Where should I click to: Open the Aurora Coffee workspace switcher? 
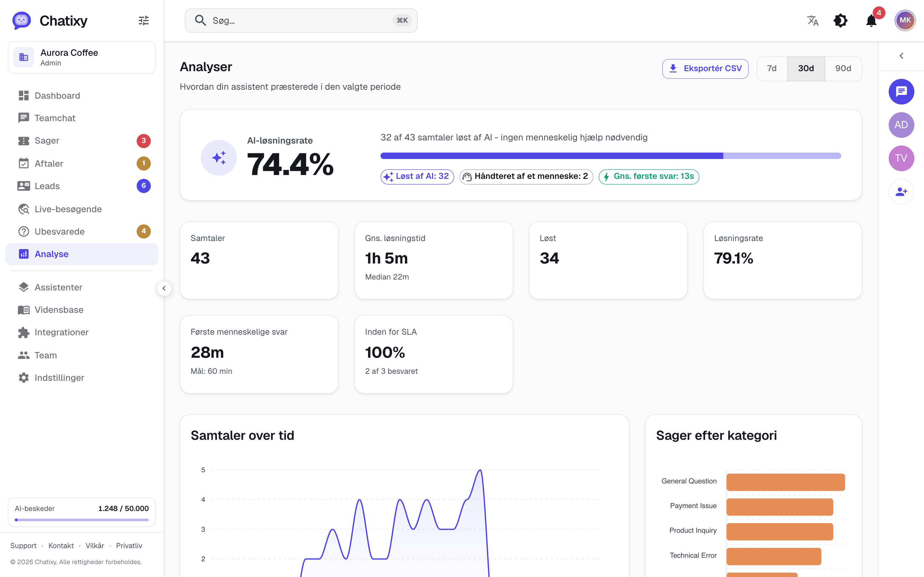coord(82,58)
